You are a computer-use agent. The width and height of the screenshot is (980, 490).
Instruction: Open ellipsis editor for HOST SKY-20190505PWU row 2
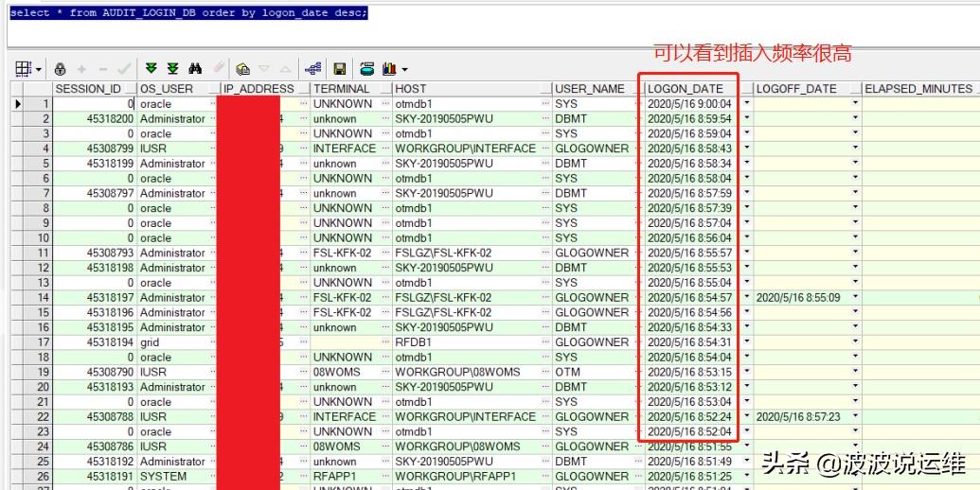click(x=545, y=118)
